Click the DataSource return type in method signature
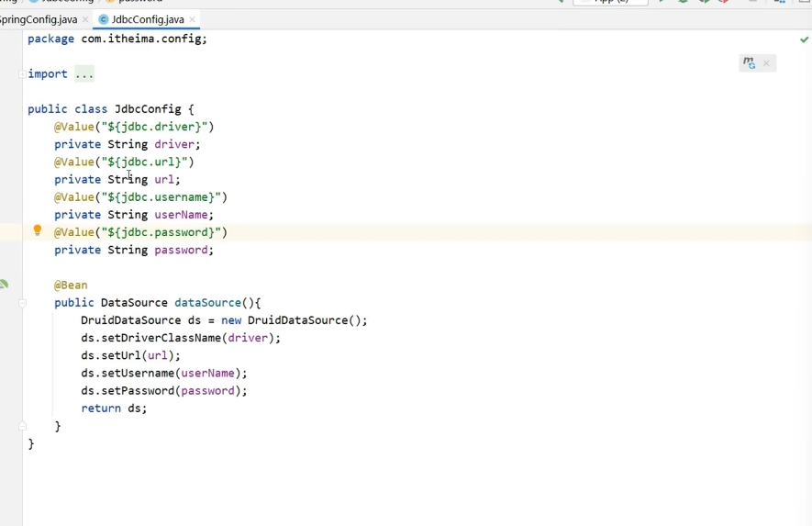This screenshot has height=526, width=812. (134, 303)
